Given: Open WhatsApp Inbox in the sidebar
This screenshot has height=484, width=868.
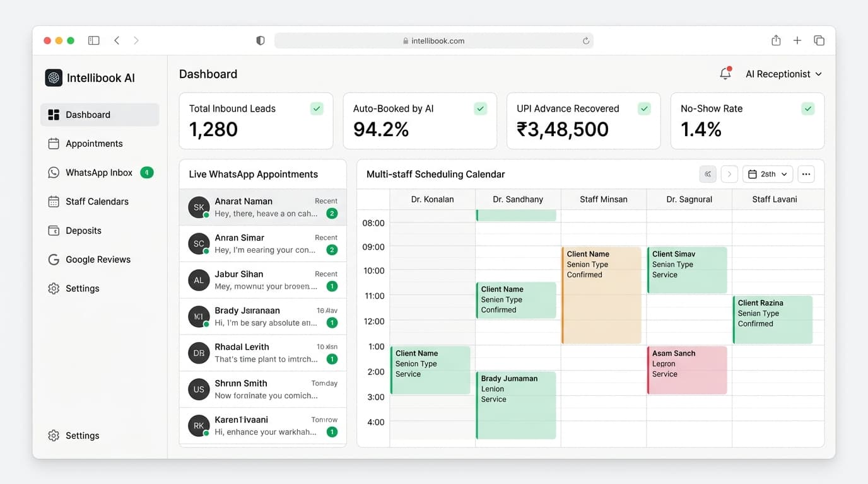Looking at the screenshot, I should (100, 173).
